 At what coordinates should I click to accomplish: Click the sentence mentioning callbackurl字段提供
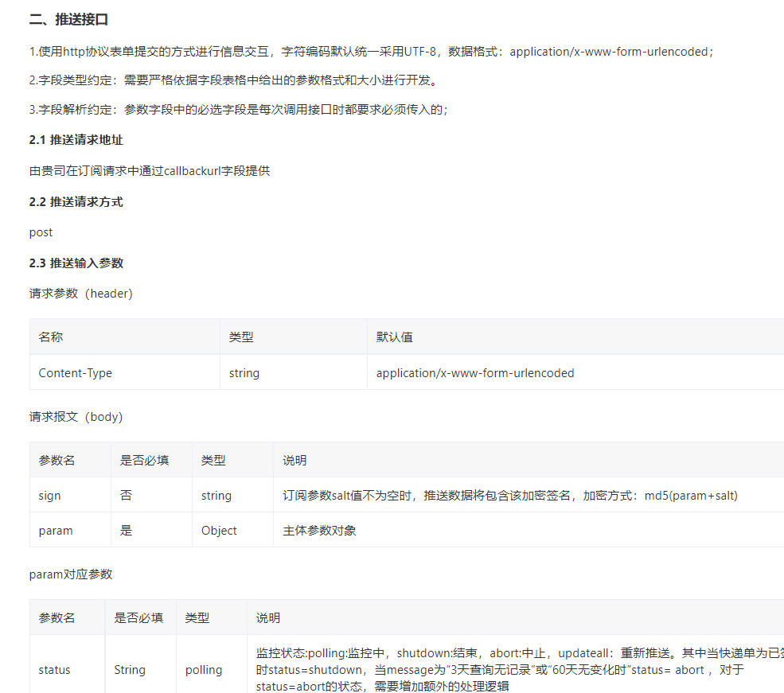pyautogui.click(x=150, y=171)
